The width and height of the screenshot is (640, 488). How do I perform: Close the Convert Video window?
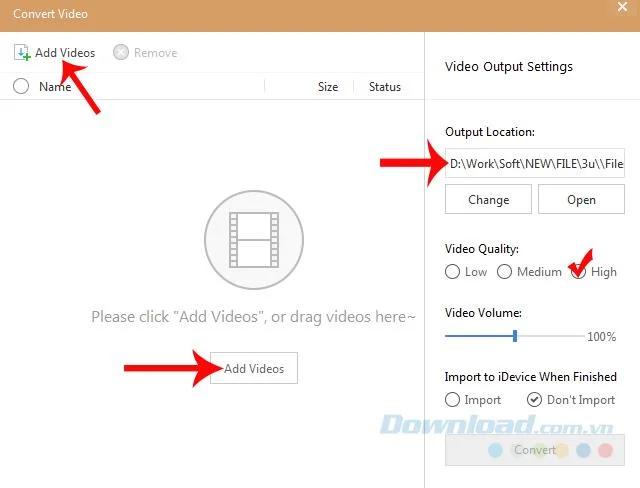pos(622,7)
